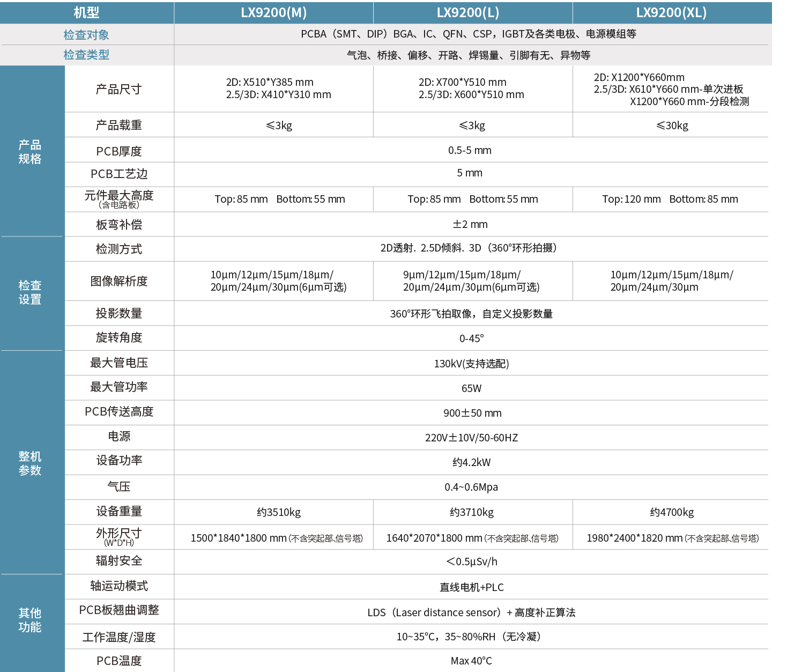This screenshot has height=672, width=787.
Task: Select the 1500*1840*1800 mm dimension value
Action: (x=277, y=538)
